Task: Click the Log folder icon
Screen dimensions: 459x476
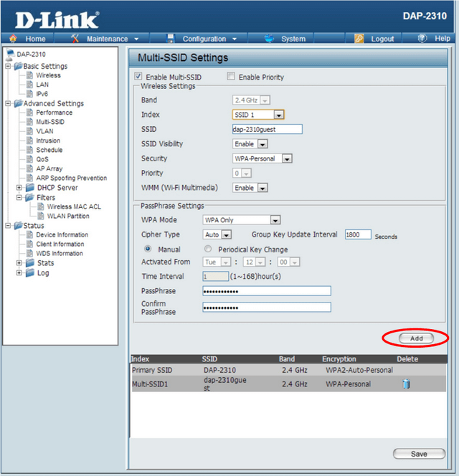Action: coord(30,272)
